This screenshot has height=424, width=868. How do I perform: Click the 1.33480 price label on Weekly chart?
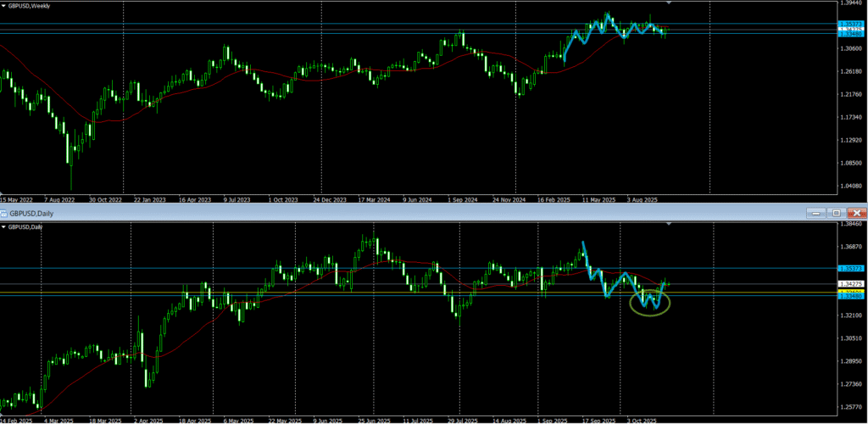850,34
